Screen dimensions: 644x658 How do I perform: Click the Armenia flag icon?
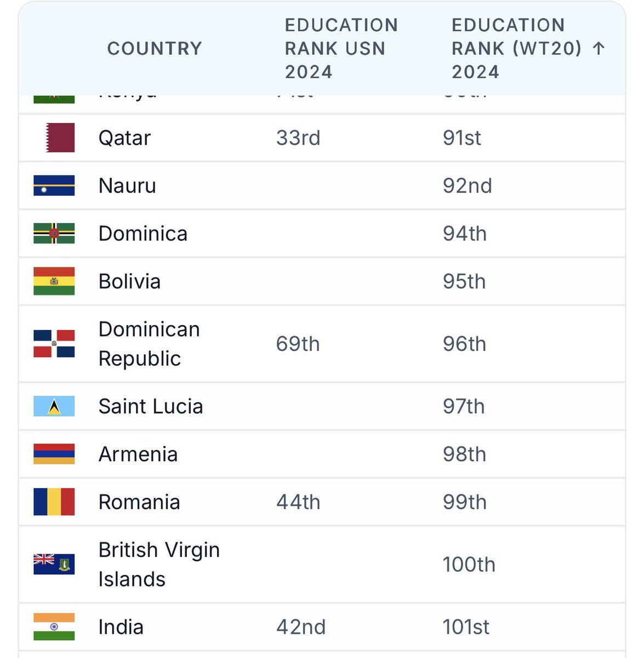point(54,454)
